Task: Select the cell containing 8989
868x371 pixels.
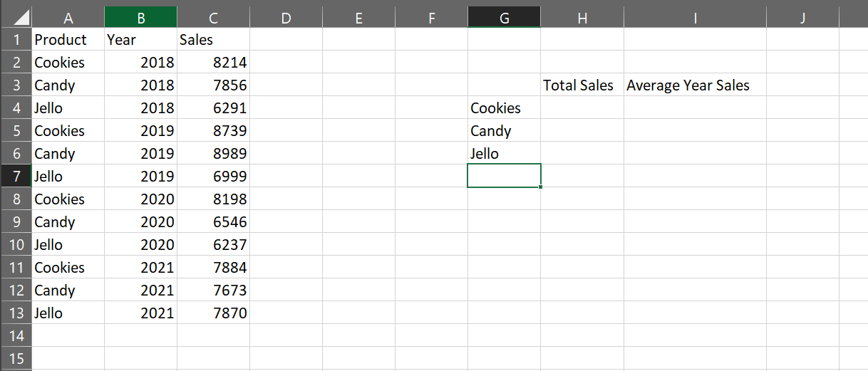Action: [213, 154]
